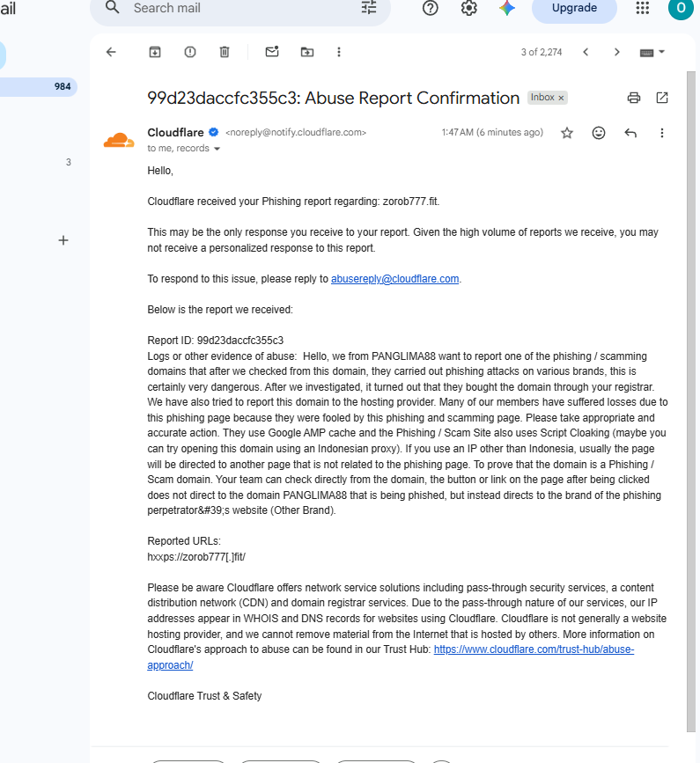Select the inbox item showing 984
This screenshot has height=763, width=700.
tap(38, 86)
